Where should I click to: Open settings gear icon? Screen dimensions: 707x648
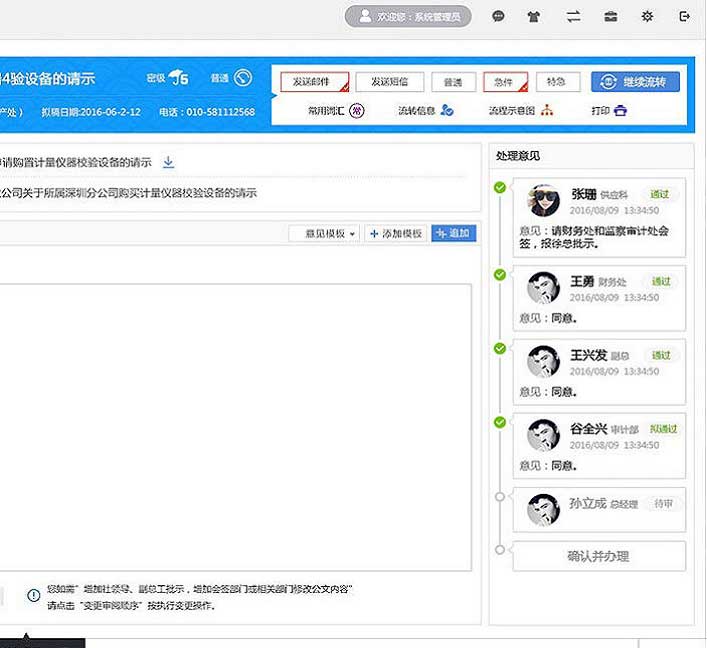647,17
